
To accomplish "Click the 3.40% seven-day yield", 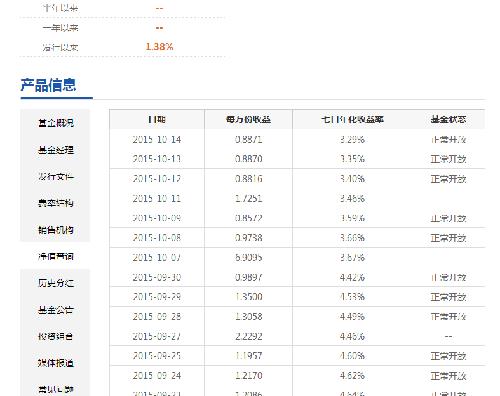I will 352,179.
